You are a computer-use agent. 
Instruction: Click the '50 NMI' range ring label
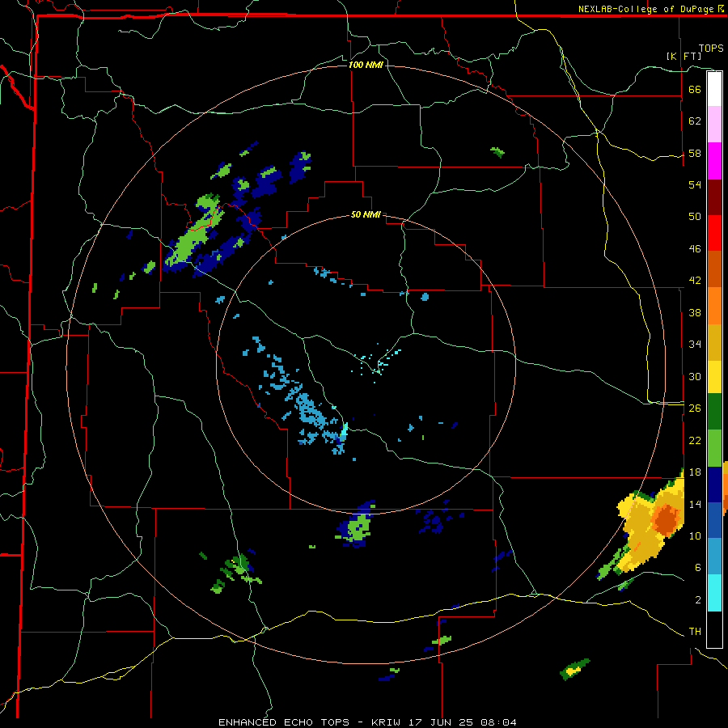(x=366, y=214)
